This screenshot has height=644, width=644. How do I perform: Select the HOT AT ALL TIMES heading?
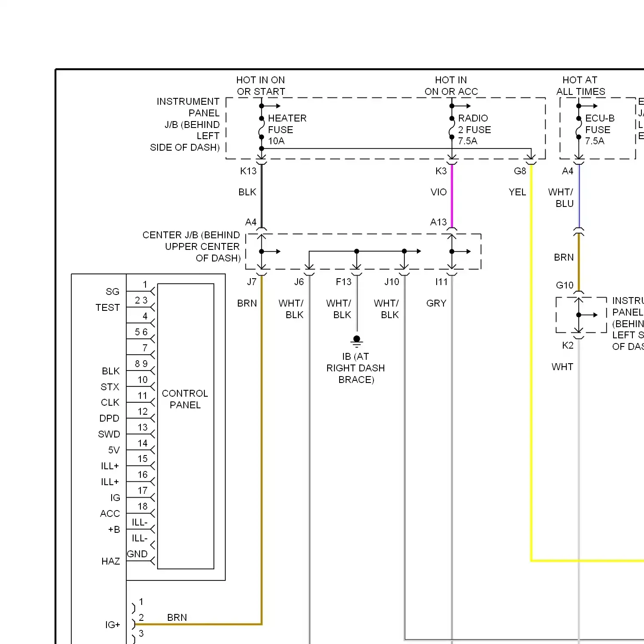580,86
